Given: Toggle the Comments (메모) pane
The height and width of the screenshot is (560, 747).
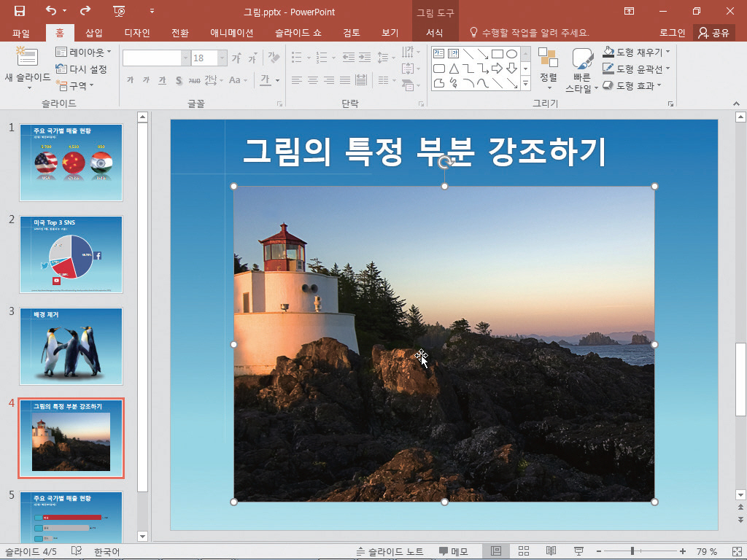Looking at the screenshot, I should click(x=453, y=551).
